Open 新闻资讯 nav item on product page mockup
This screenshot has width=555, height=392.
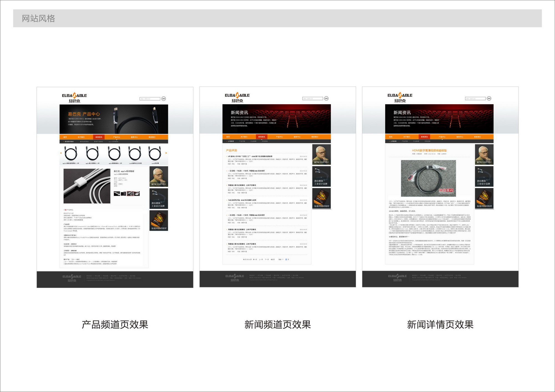[x=99, y=137]
